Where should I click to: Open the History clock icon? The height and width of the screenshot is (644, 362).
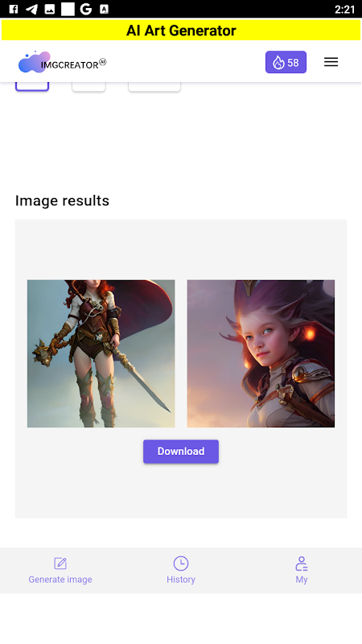coord(180,563)
